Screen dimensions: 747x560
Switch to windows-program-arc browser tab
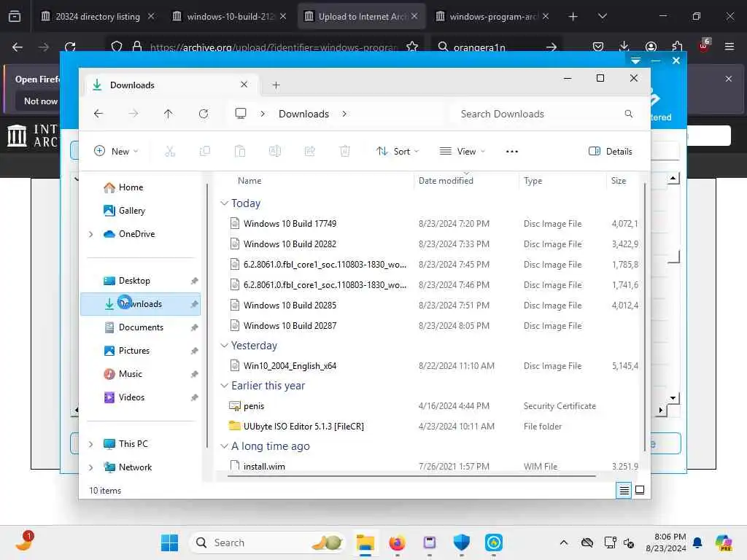pos(492,16)
